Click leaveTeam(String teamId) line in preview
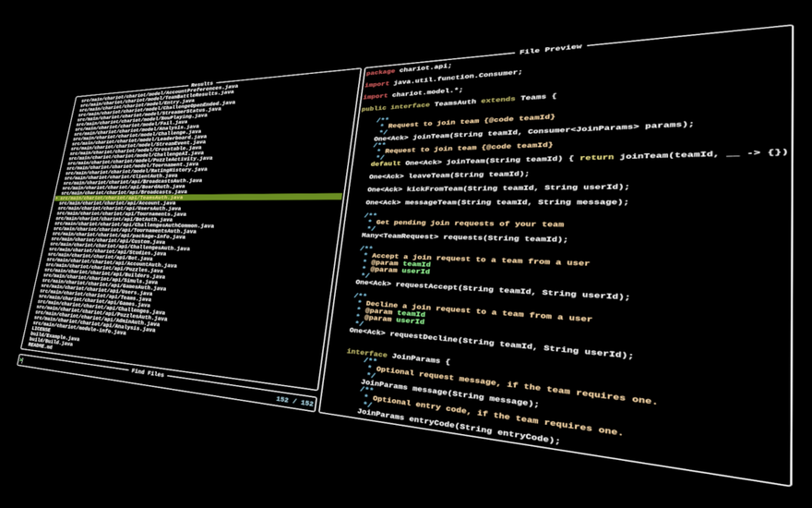This screenshot has height=508, width=812. pos(449,175)
